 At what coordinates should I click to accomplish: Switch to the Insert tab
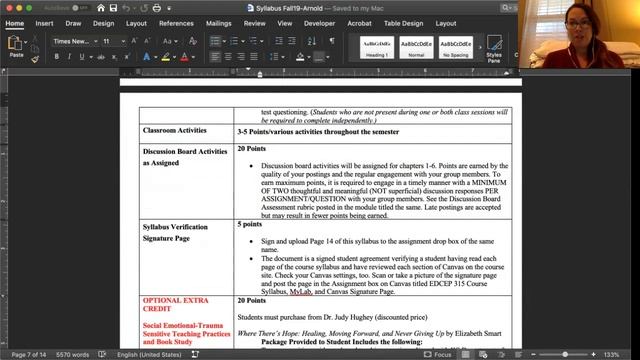coord(44,23)
